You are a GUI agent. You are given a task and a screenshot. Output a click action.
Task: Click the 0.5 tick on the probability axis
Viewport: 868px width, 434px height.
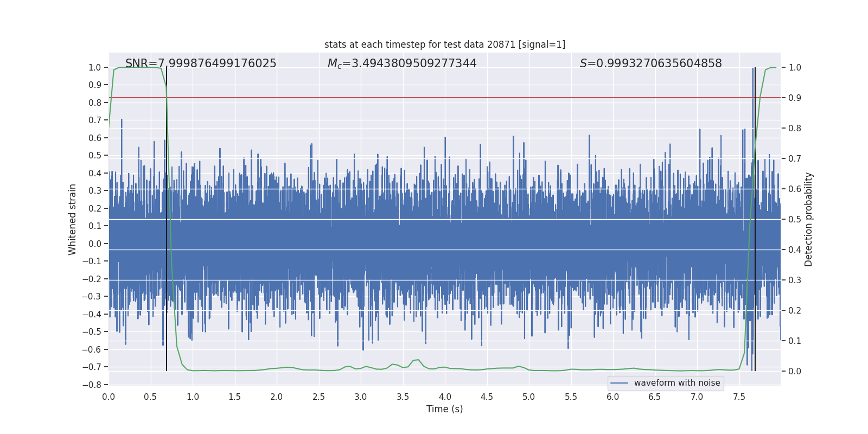pos(795,219)
